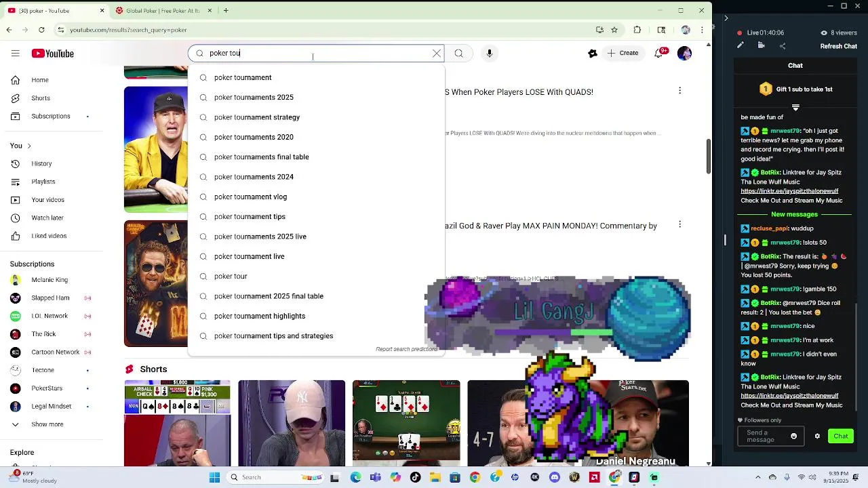Clear the YouTube search box text
This screenshot has height=488, width=868.
click(x=437, y=54)
